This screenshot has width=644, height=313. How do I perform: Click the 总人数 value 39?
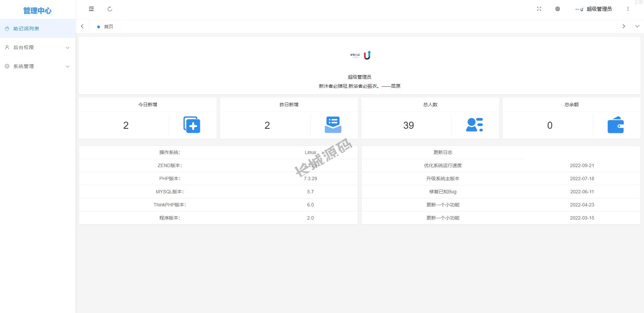pyautogui.click(x=408, y=125)
